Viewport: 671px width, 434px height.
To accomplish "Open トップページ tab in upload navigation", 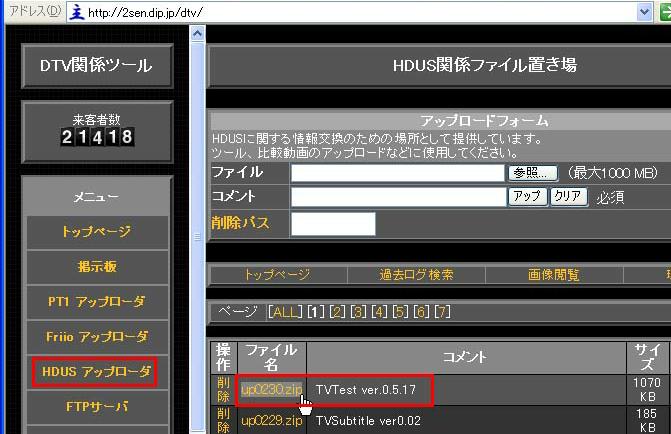I will (278, 274).
